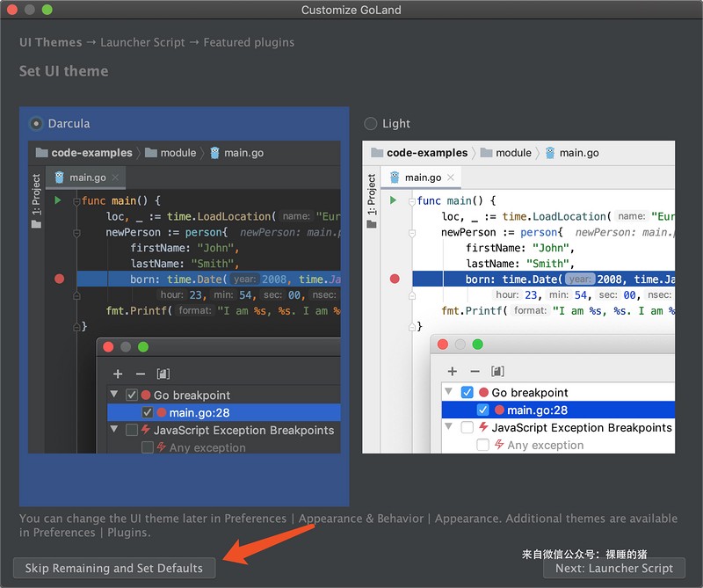Click the theme change hint text at bottom
This screenshot has height=588, width=703.
pyautogui.click(x=348, y=526)
